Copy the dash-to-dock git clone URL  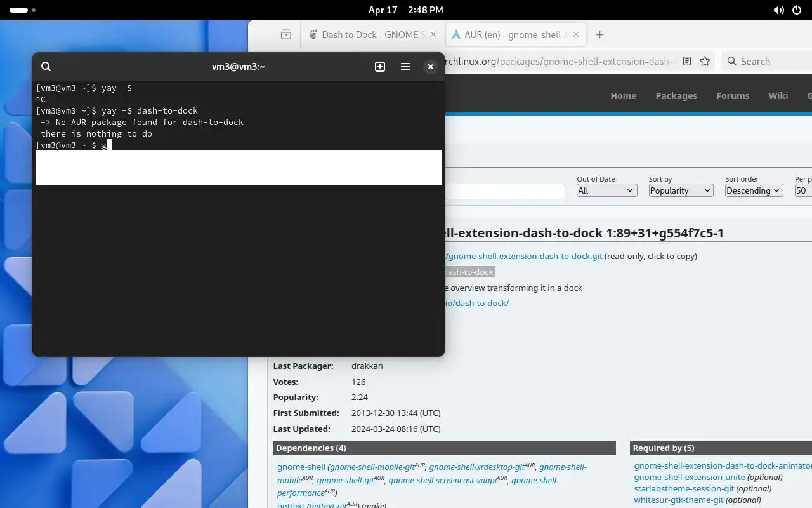coord(525,257)
